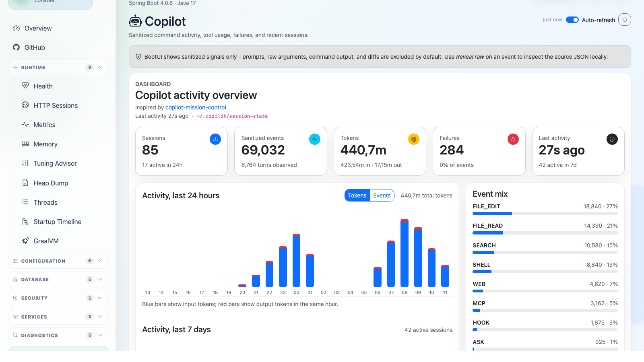Screen dimensions: 644x362
Task: Click the Tuning Advisor sliders icon
Action: click(25, 163)
